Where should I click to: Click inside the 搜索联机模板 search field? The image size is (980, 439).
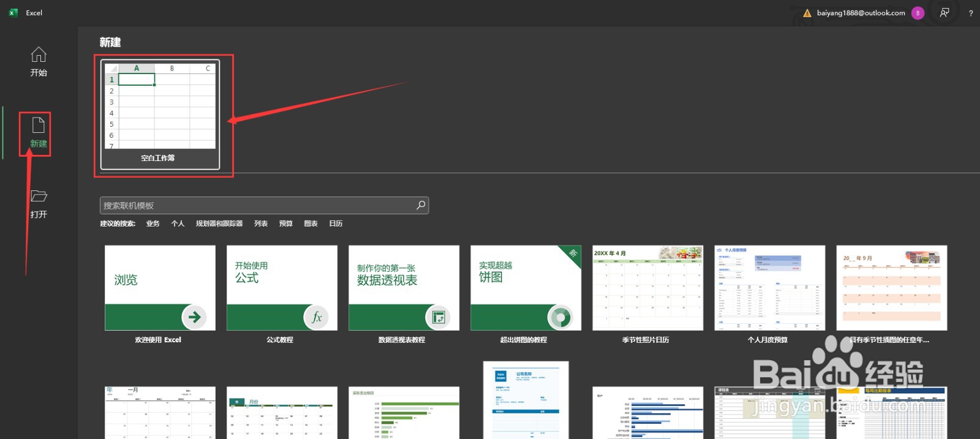(x=264, y=205)
